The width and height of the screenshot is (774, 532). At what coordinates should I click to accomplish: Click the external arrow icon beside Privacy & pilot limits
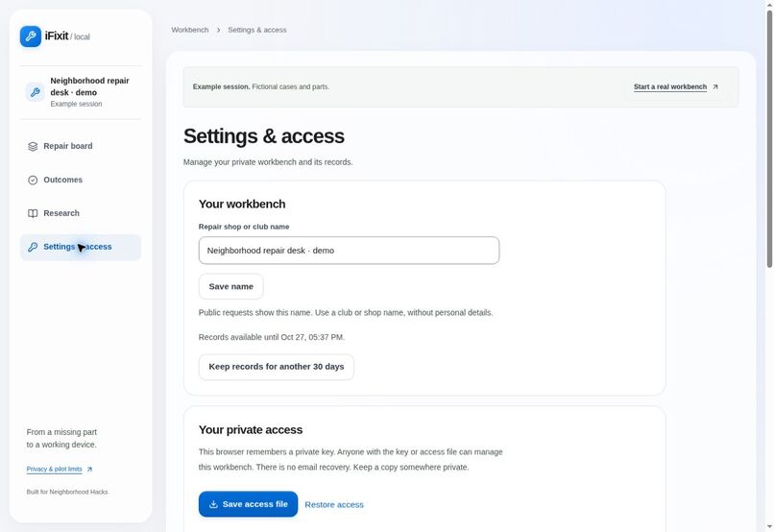pyautogui.click(x=89, y=470)
